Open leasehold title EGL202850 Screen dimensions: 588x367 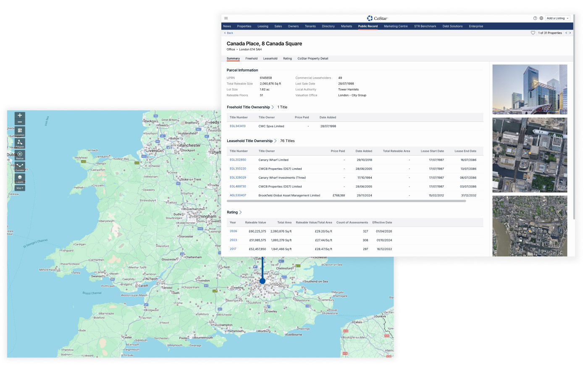tap(238, 160)
